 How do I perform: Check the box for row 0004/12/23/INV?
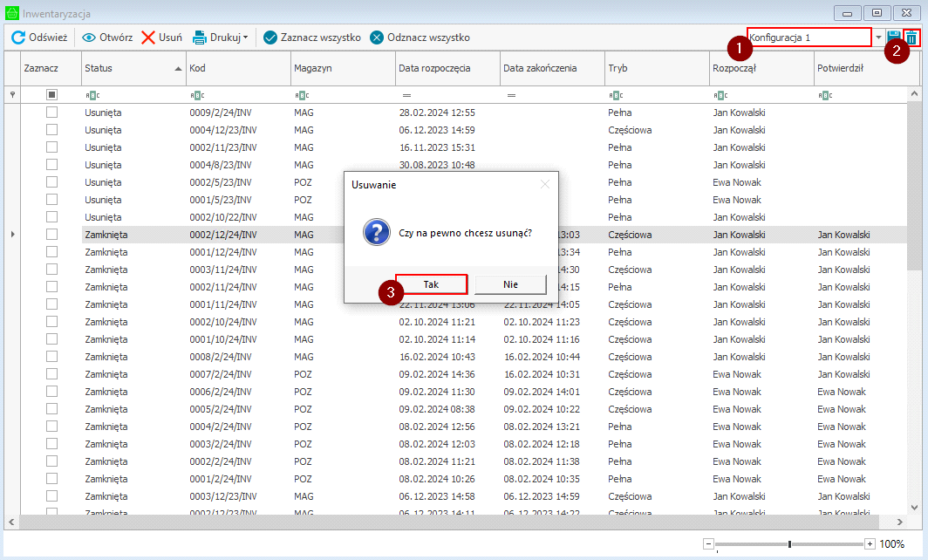tap(52, 130)
